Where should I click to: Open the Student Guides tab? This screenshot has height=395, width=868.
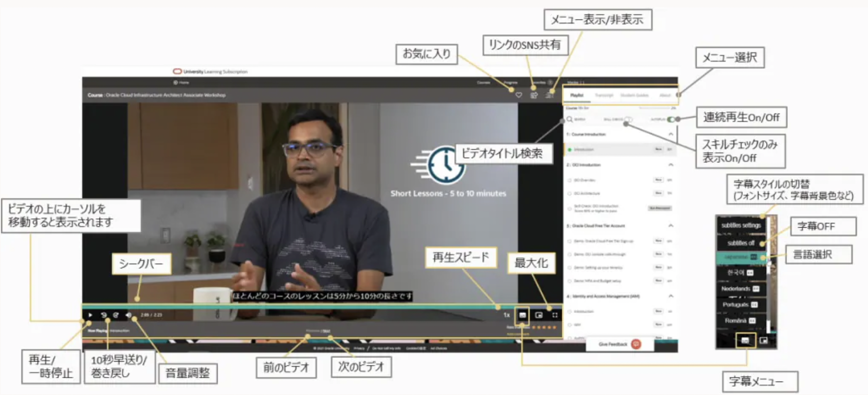(x=634, y=95)
